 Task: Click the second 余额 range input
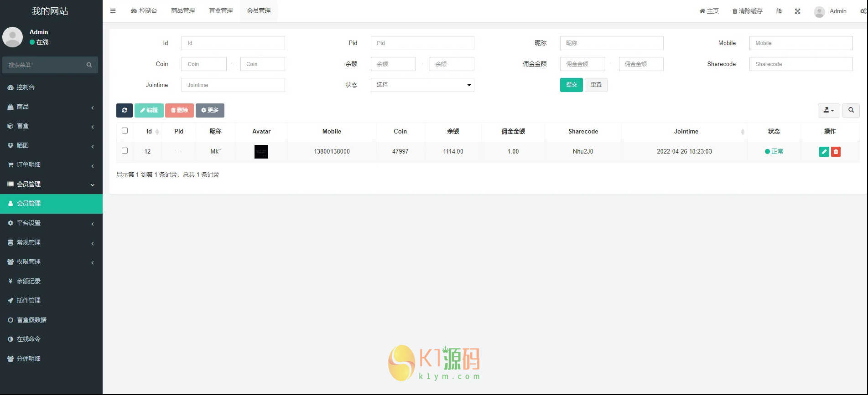(452, 64)
